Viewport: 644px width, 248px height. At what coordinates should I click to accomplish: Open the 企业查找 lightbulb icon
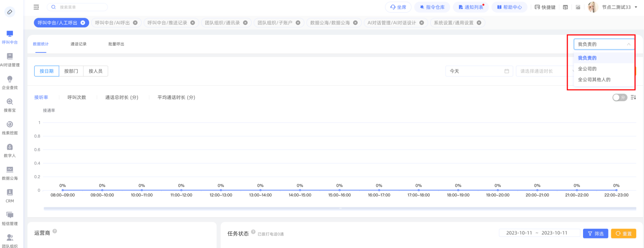[x=10, y=79]
